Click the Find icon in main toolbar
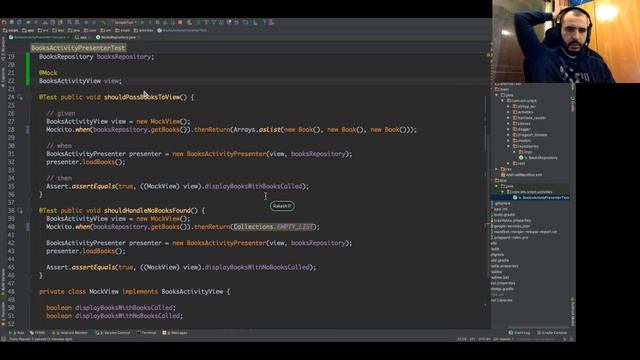This screenshot has width=640, height=360. coord(69,22)
